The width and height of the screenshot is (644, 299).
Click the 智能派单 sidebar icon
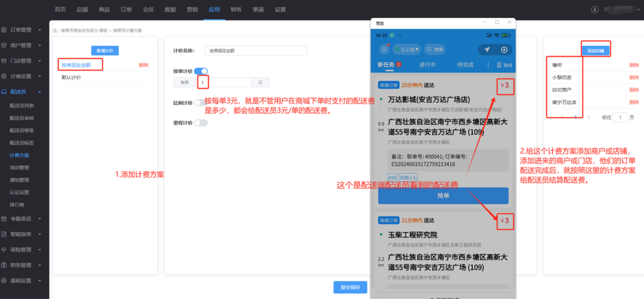[x=4, y=234]
